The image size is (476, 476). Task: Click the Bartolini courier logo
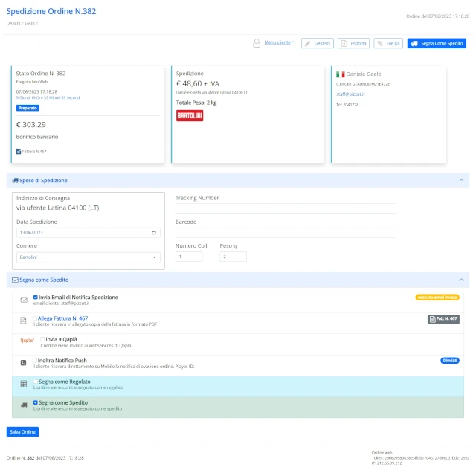point(190,116)
